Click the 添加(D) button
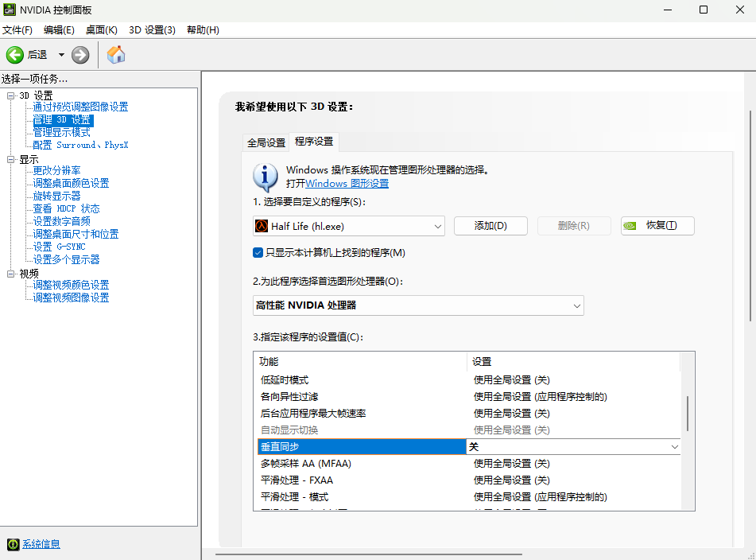Viewport: 756px width, 560px height. click(490, 226)
